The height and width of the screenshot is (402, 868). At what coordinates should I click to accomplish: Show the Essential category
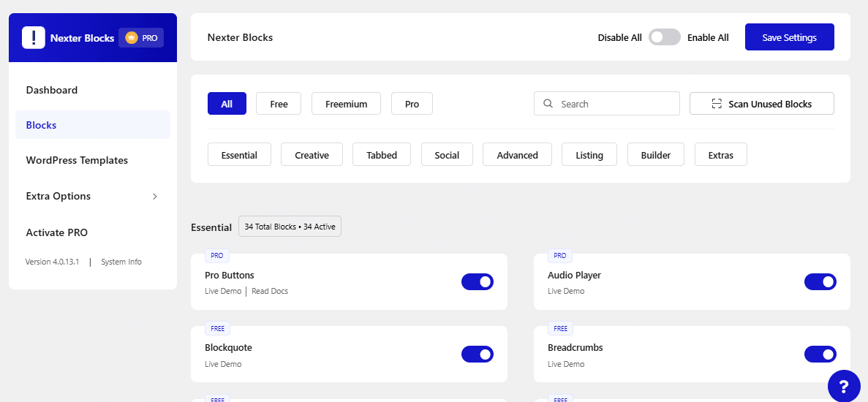pos(239,154)
